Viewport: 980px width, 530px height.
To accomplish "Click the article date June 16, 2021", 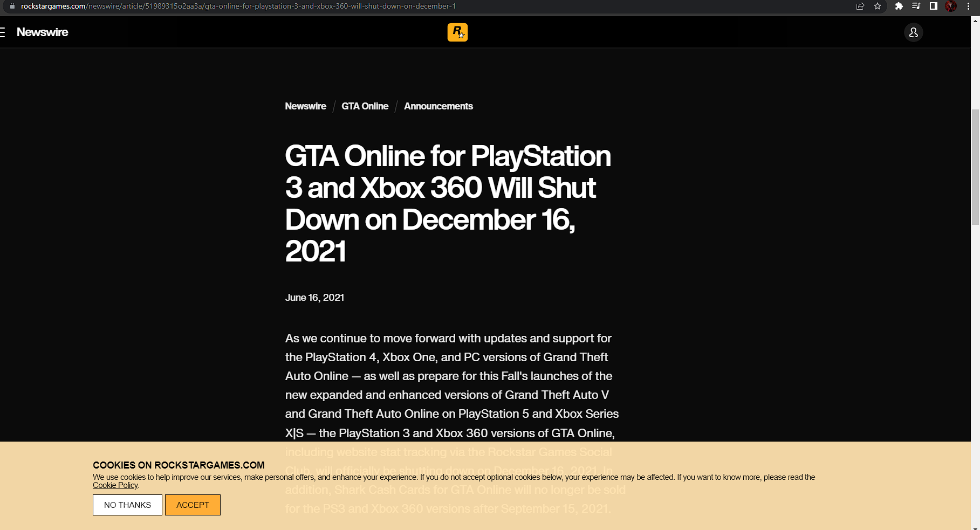I will (314, 298).
